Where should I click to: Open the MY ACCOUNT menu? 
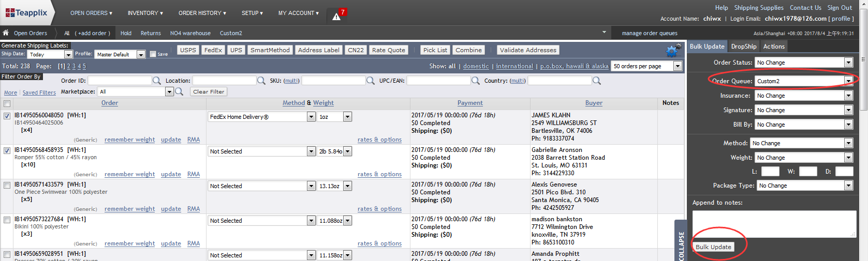click(298, 13)
